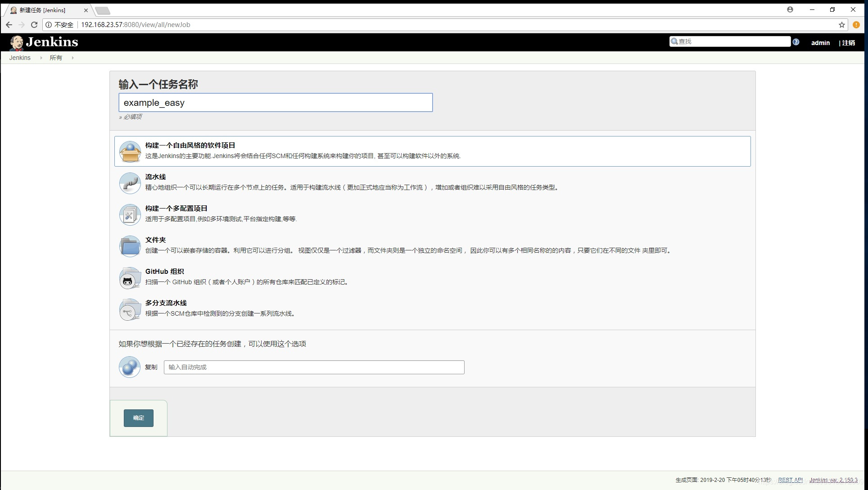The width and height of the screenshot is (868, 490).
Task: Click the page generated timestamp text
Action: click(723, 480)
